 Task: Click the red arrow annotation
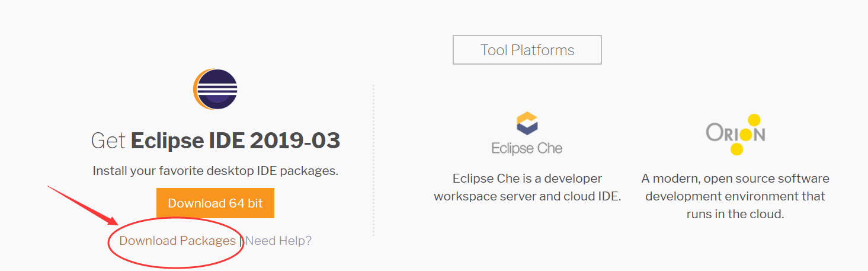click(x=83, y=206)
